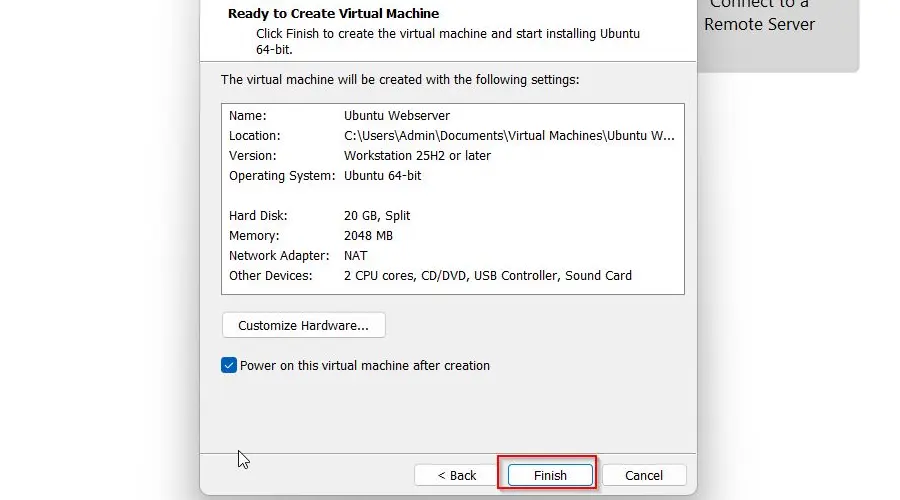
Task: Click the virtual machine Location path
Action: (x=509, y=136)
